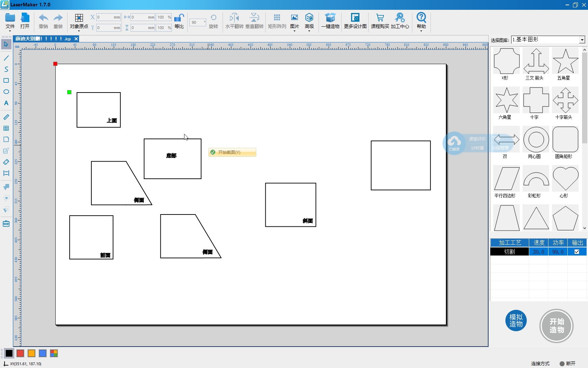
Task: Choose the black color swatch
Action: (9, 353)
